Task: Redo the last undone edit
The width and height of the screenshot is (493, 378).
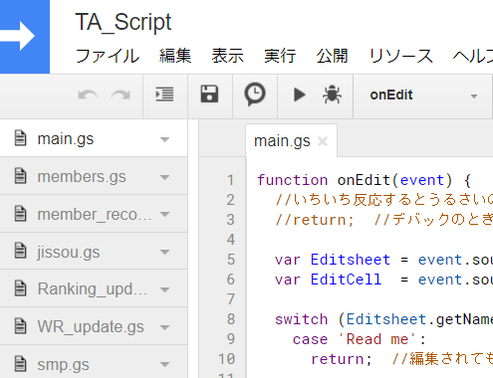Action: [x=121, y=95]
